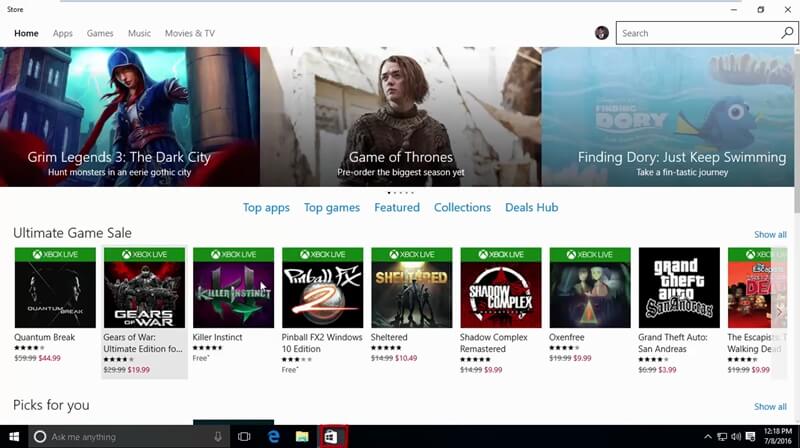Click the Store icon in taskbar

coord(331,437)
